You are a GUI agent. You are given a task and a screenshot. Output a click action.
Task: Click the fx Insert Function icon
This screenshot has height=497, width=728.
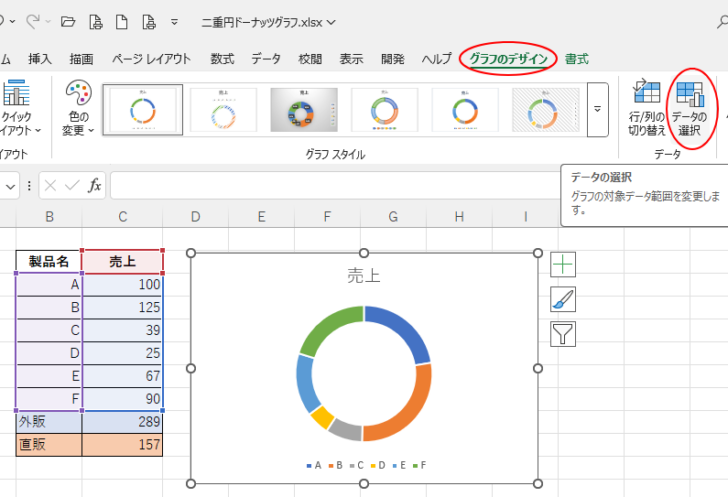click(95, 185)
